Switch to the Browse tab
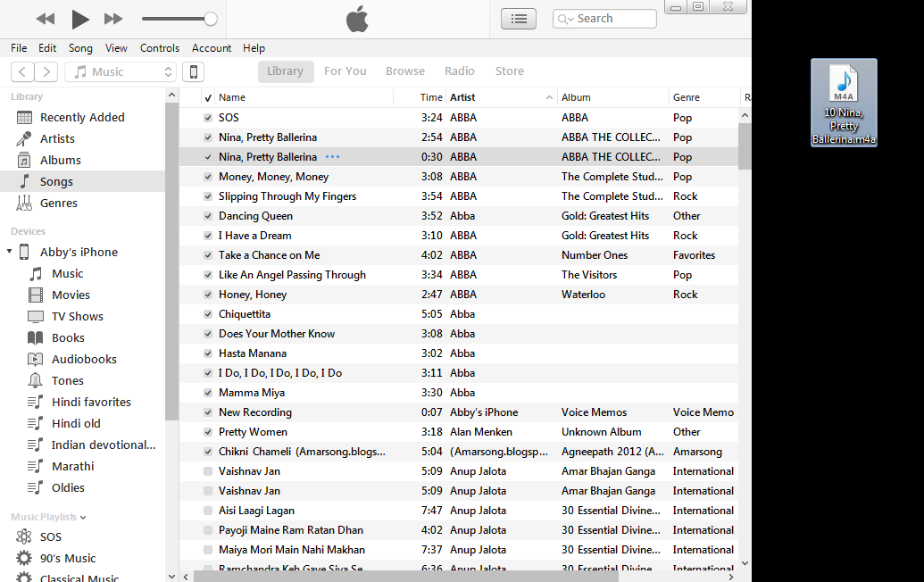The height and width of the screenshot is (582, 924). (405, 71)
